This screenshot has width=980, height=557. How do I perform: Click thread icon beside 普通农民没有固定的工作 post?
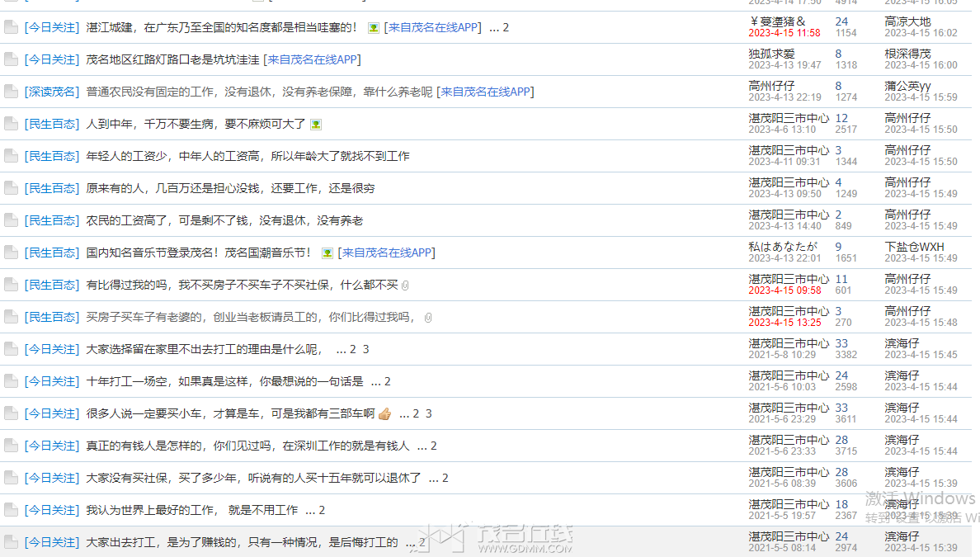[11, 92]
